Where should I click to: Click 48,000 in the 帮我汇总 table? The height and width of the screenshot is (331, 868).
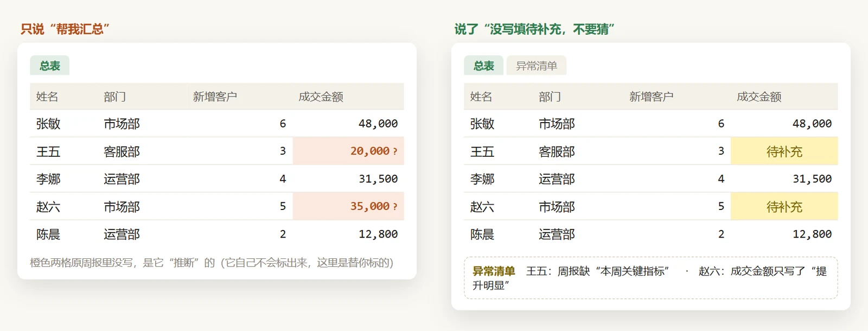click(x=378, y=124)
